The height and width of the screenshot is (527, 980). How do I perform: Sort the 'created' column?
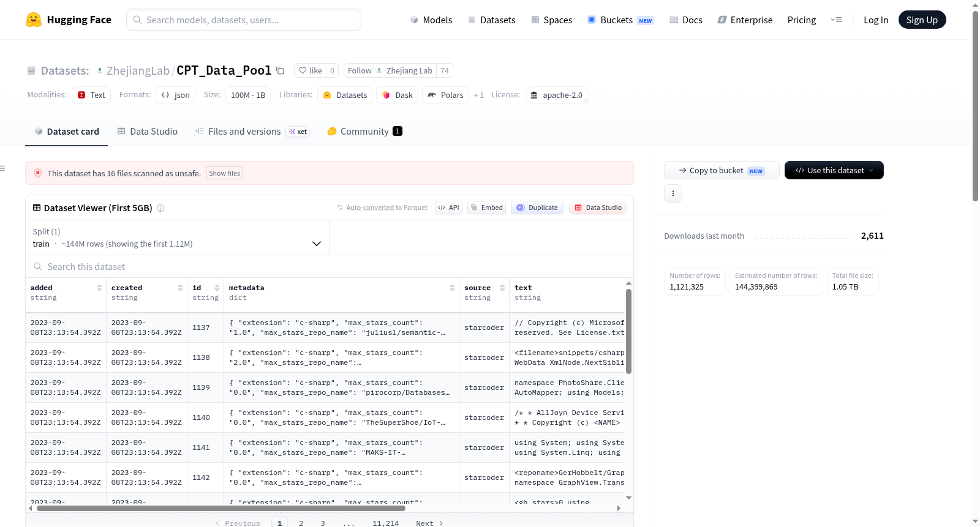(180, 288)
